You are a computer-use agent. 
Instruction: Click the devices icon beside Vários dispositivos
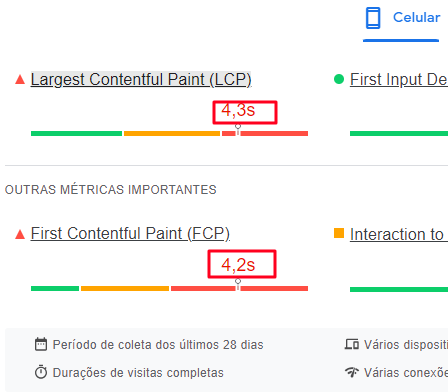352,344
